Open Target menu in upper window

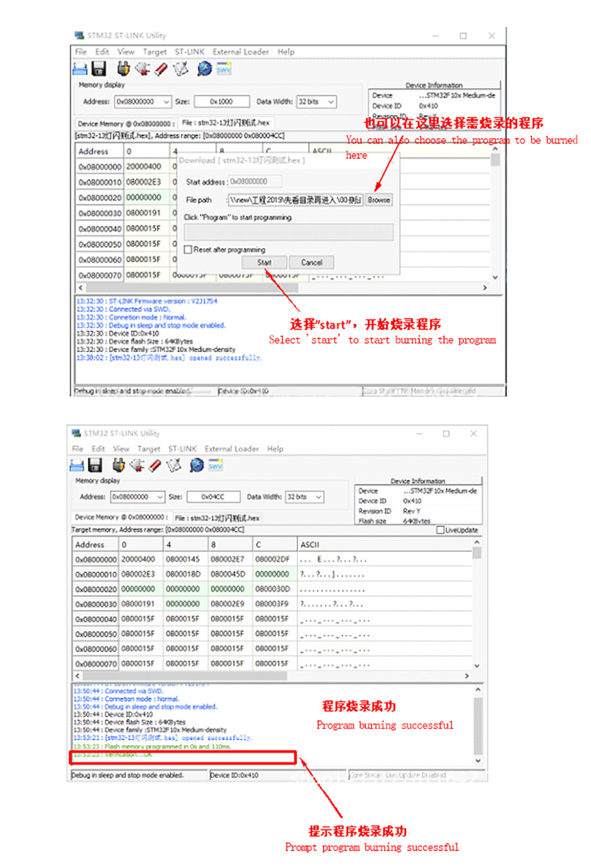155,52
